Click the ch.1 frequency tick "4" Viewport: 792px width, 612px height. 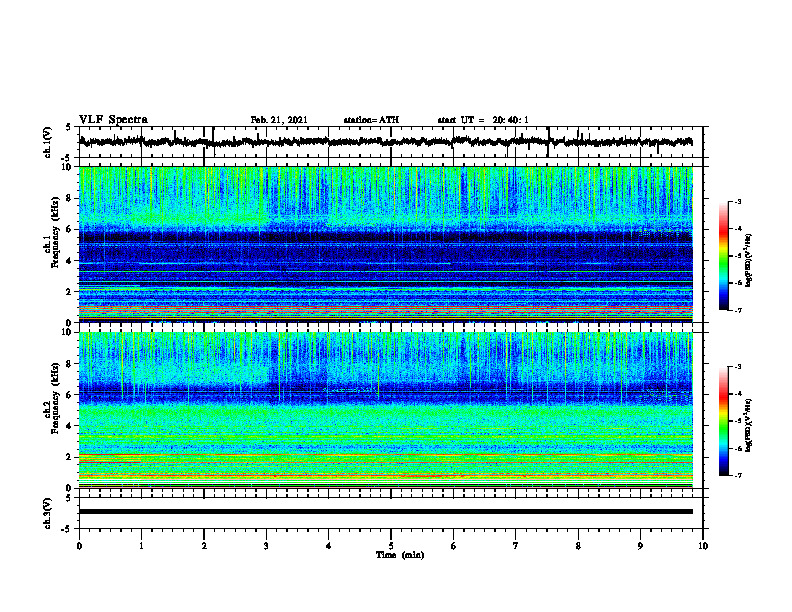(x=70, y=261)
